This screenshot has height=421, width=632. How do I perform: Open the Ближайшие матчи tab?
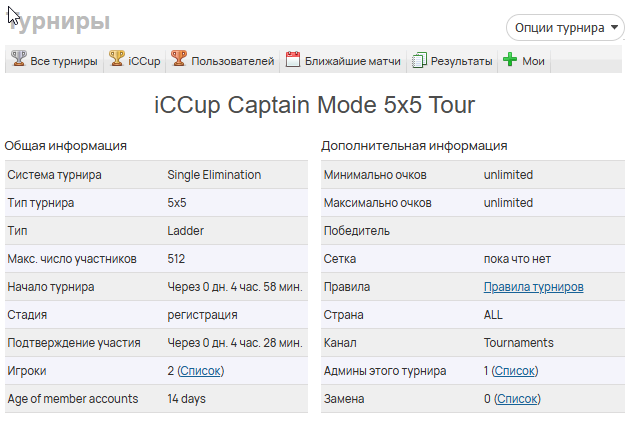point(343,60)
